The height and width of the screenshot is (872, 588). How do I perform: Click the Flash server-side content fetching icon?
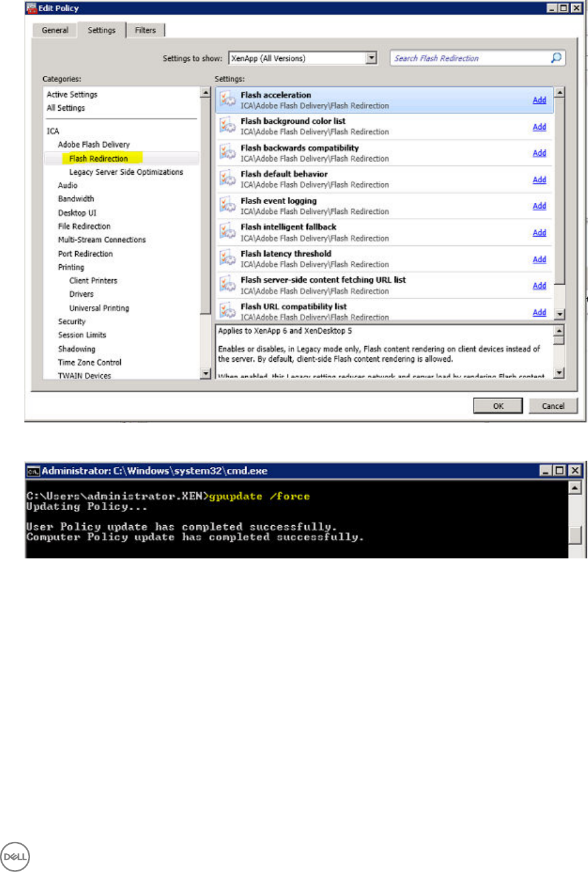click(x=228, y=285)
